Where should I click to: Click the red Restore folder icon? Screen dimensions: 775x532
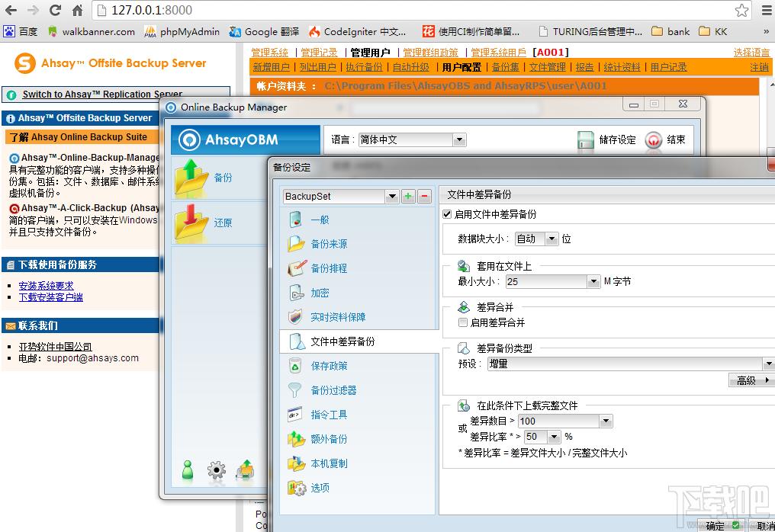point(191,223)
